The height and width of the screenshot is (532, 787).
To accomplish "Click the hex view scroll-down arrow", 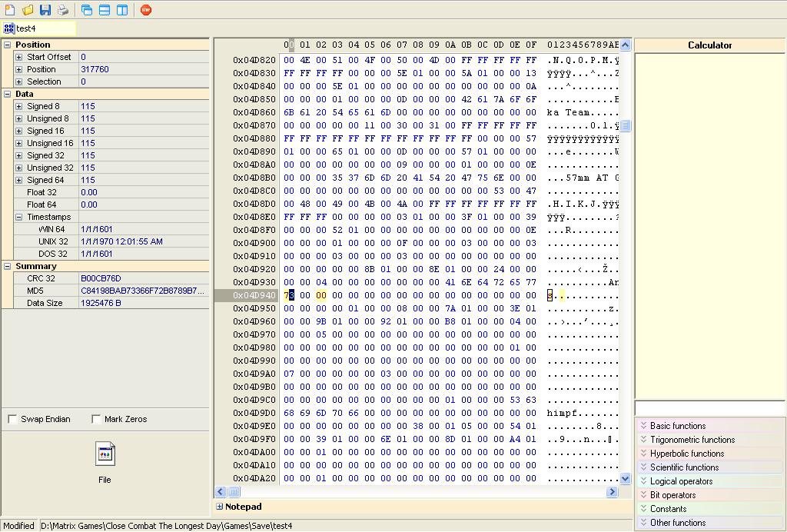I will coord(626,479).
